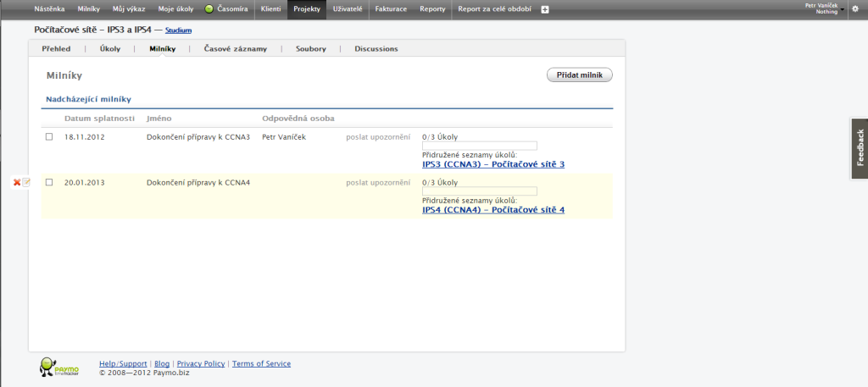Screen dimensions: 868x387
Task: Add a new tab with plus icon
Action: tap(545, 9)
